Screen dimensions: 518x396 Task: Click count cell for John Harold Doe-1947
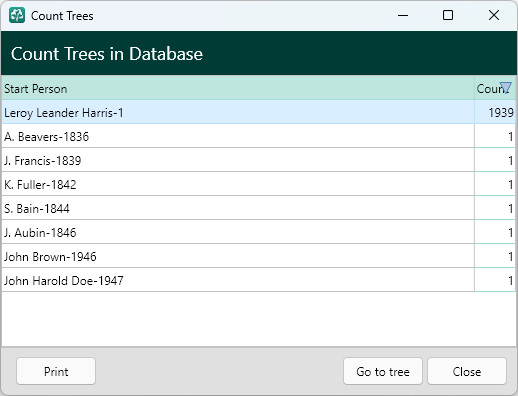click(x=495, y=280)
